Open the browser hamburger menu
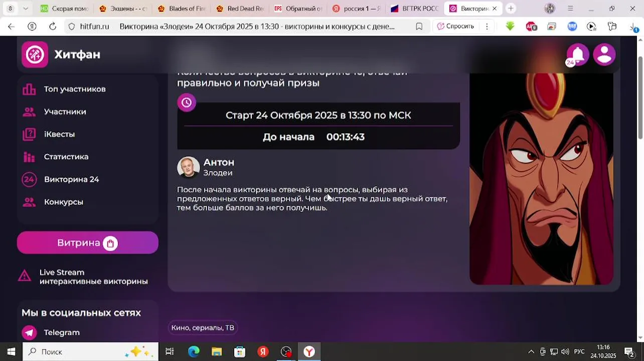The height and width of the screenshot is (361, 644). pyautogui.click(x=570, y=9)
